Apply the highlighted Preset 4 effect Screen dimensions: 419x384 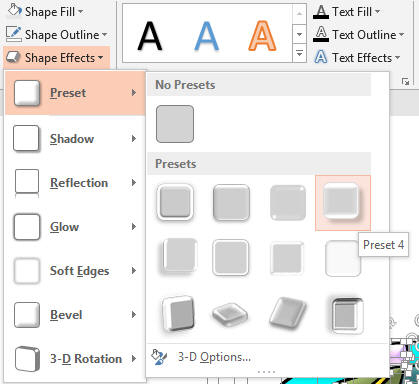click(x=343, y=203)
